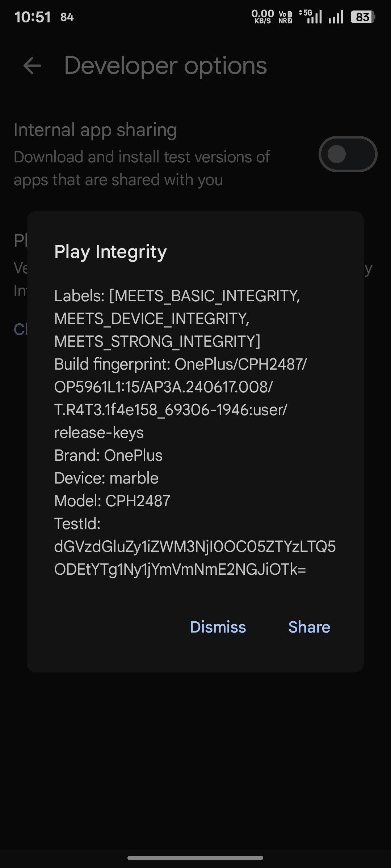The width and height of the screenshot is (391, 868).
Task: Tap the MEETS_STRONG_INTEGRITY label text
Action: click(157, 341)
